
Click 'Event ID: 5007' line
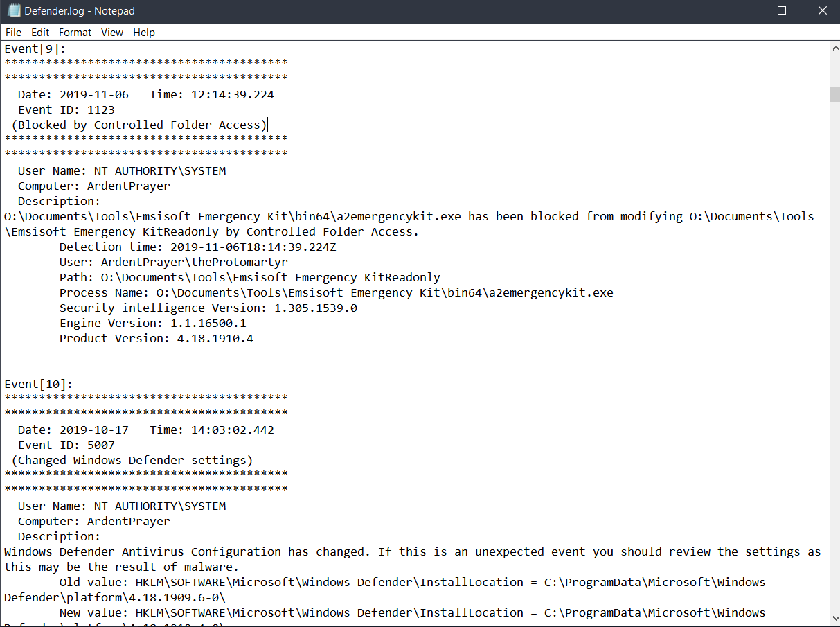[x=66, y=445]
